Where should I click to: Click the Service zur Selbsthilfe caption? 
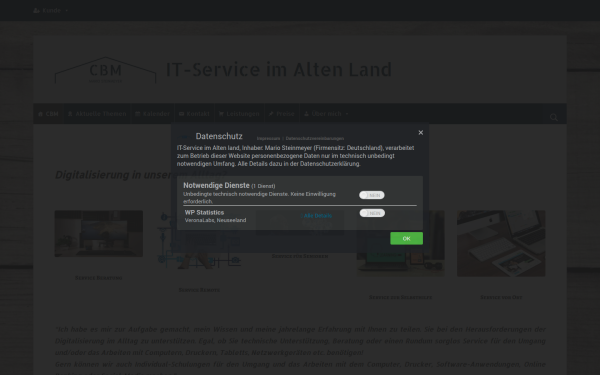pyautogui.click(x=401, y=297)
